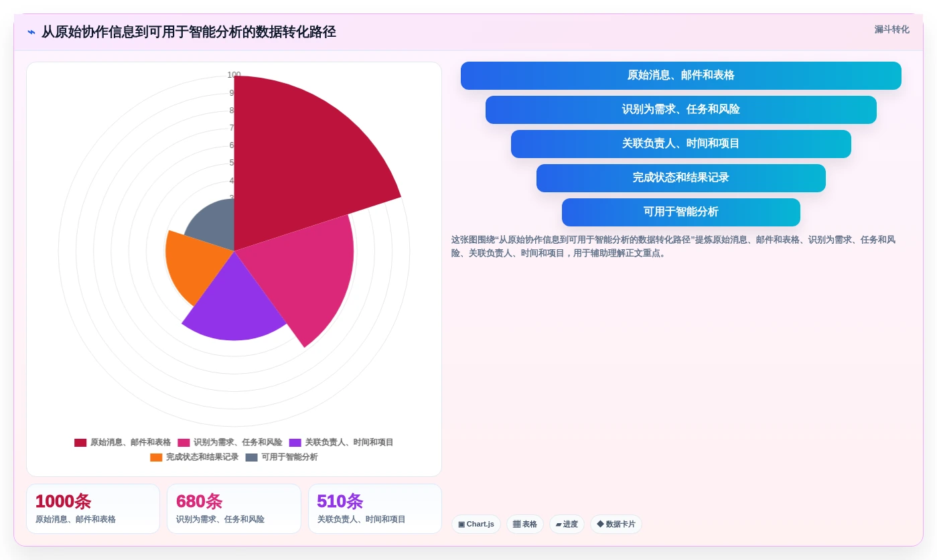Click the lightning icon beside the title
This screenshot has height=560, width=937.
31,32
